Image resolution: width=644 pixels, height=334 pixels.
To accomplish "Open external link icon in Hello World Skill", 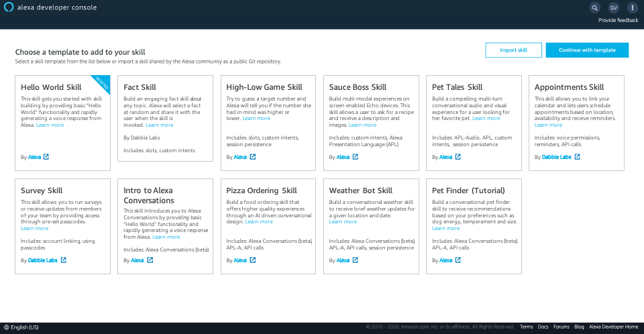I will coord(46,157).
